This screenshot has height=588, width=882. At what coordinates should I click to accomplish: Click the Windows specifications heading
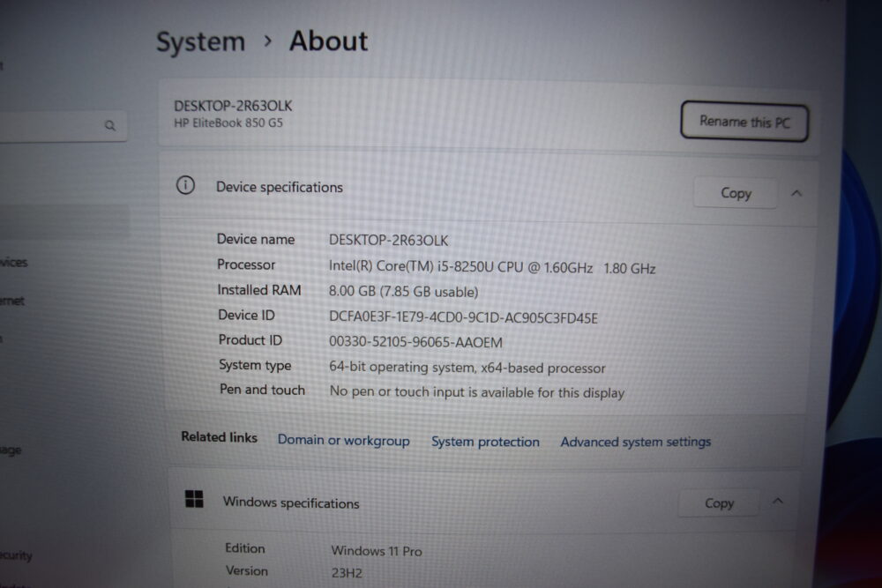291,502
